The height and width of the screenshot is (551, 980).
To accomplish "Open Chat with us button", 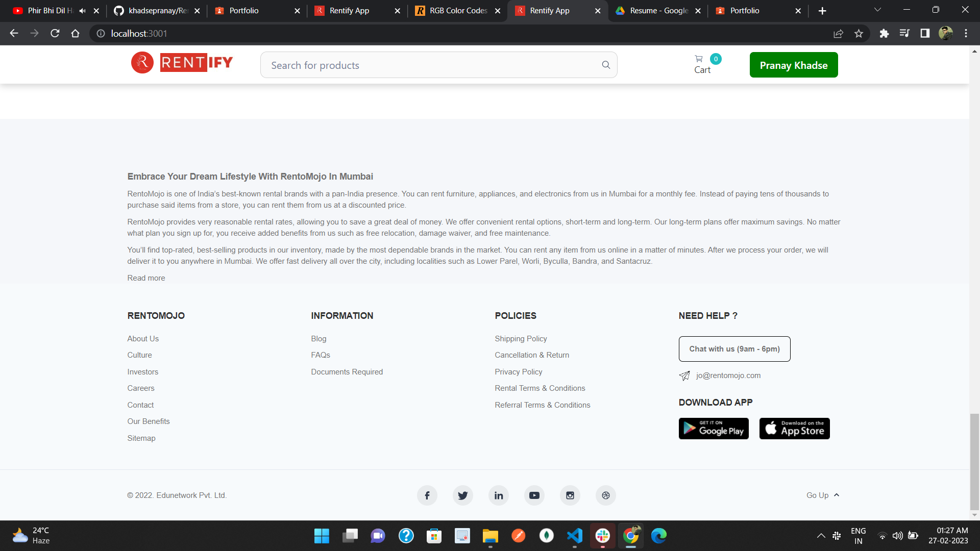I will coord(734,349).
